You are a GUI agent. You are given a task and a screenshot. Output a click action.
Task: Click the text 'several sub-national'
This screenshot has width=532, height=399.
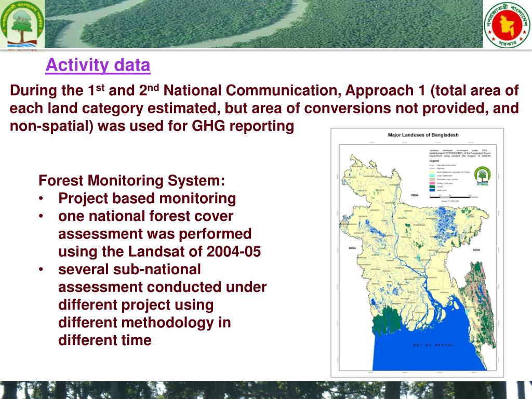click(x=129, y=269)
